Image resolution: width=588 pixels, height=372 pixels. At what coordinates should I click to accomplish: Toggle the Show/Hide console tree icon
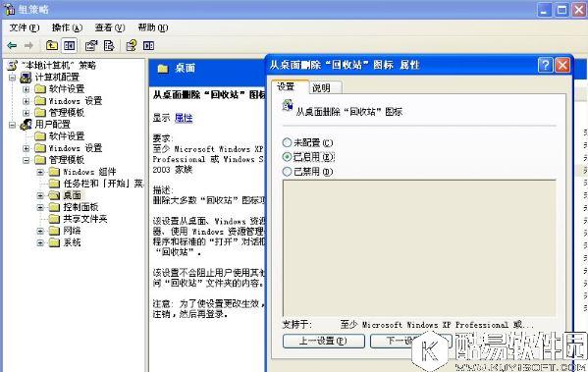point(70,46)
